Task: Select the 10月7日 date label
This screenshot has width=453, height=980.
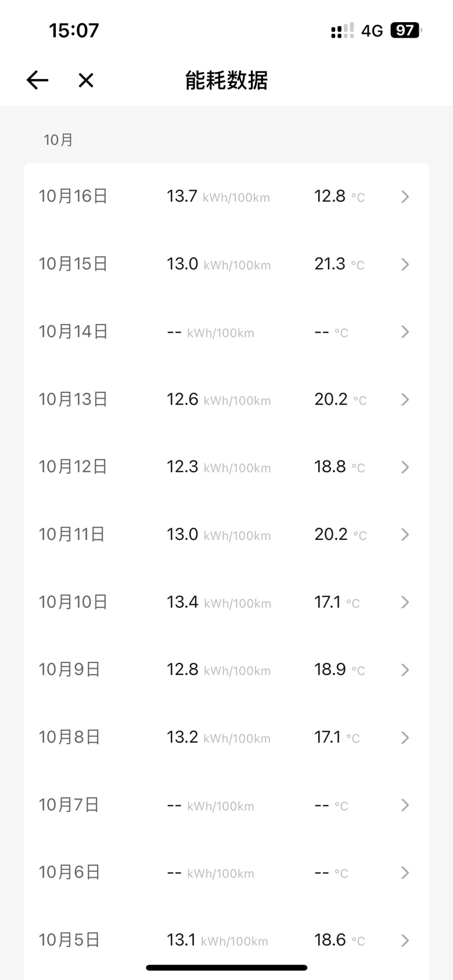Action: click(69, 805)
